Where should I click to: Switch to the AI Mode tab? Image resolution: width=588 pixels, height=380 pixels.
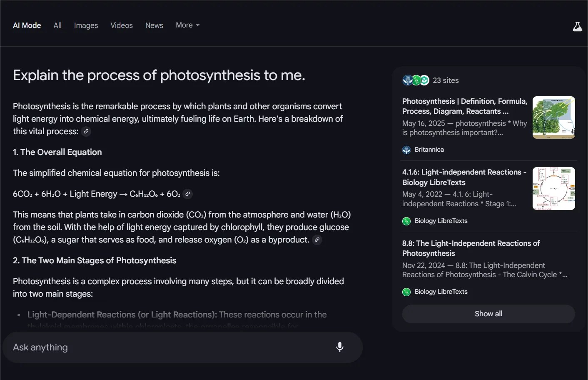[x=27, y=25]
